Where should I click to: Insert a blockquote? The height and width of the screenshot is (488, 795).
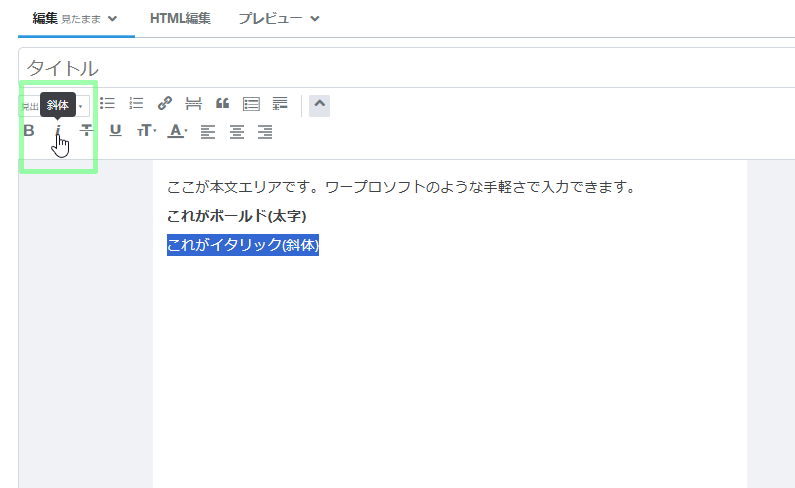coord(223,103)
